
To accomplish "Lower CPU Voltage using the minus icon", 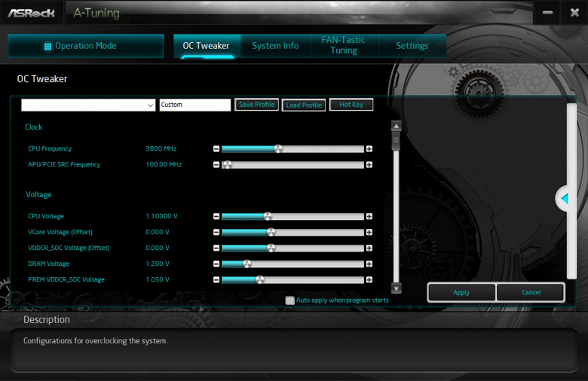I will (x=216, y=217).
